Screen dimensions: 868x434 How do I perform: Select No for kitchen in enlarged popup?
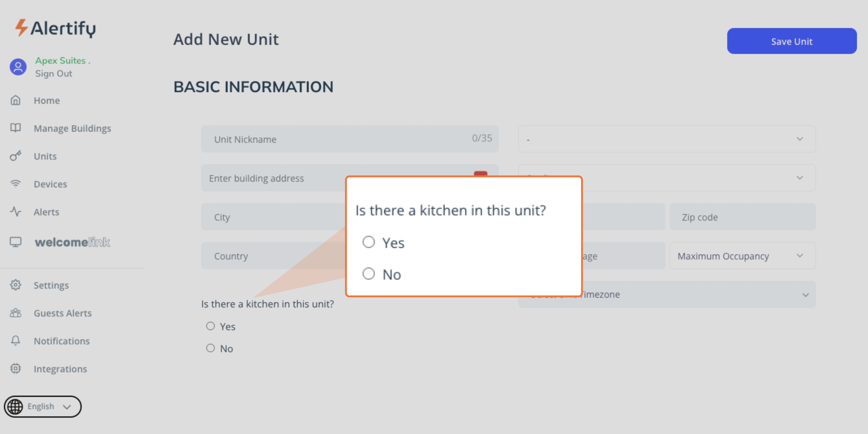point(368,274)
